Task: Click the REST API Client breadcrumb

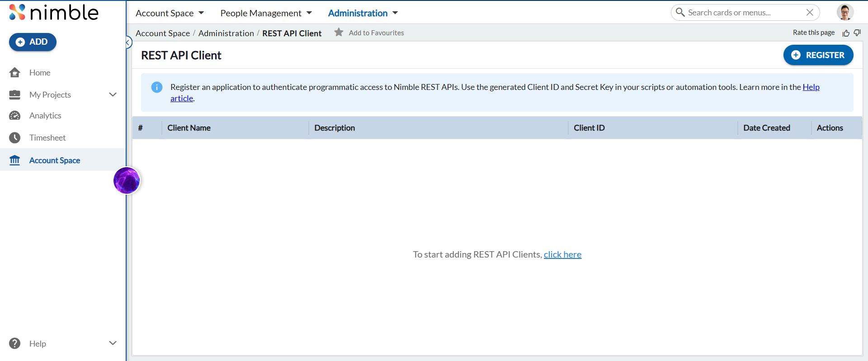Action: 292,33
